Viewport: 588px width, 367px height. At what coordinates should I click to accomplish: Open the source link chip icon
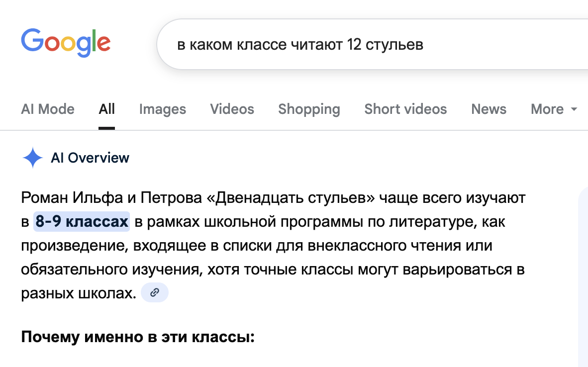[155, 293]
